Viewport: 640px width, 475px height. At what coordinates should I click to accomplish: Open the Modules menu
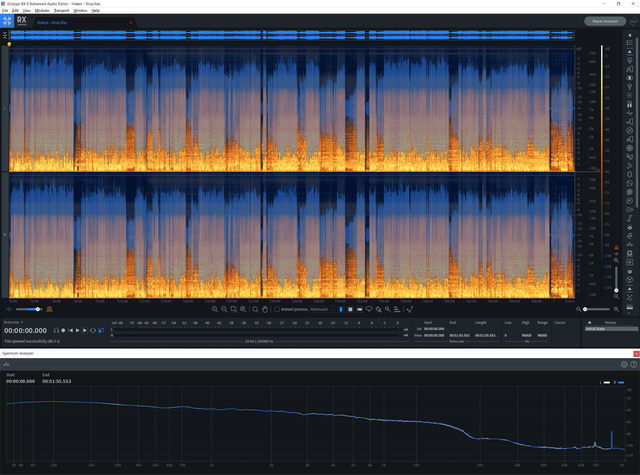click(x=42, y=11)
